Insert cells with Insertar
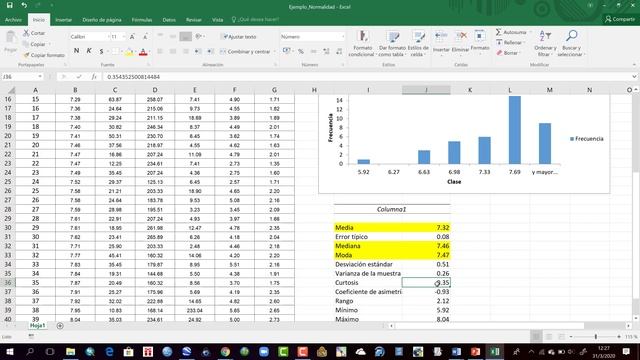Image resolution: width=640 pixels, height=360 pixels. click(x=441, y=42)
